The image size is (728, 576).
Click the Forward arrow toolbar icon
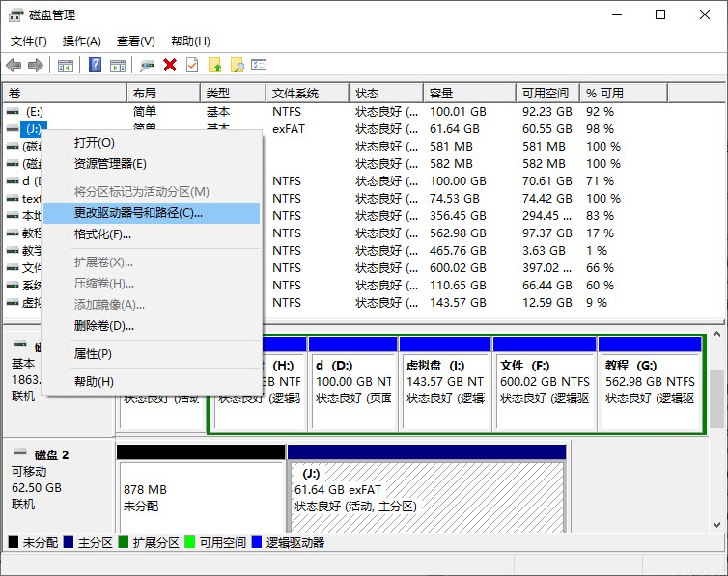click(x=36, y=65)
